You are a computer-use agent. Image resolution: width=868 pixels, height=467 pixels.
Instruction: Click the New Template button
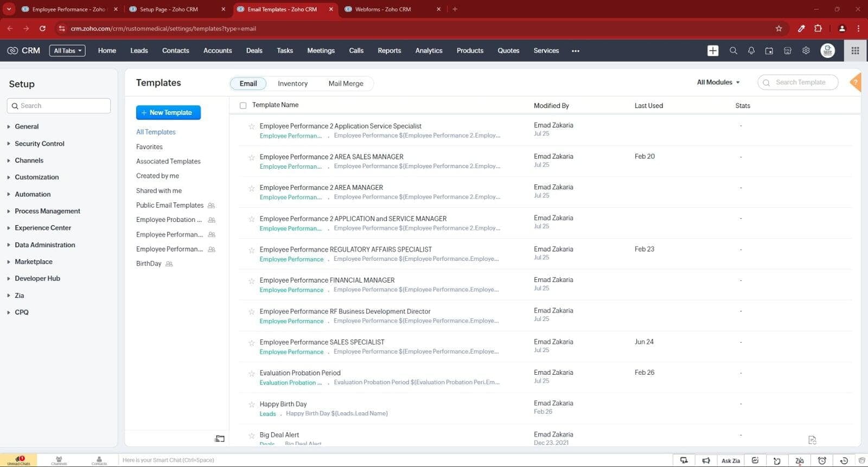(x=168, y=112)
